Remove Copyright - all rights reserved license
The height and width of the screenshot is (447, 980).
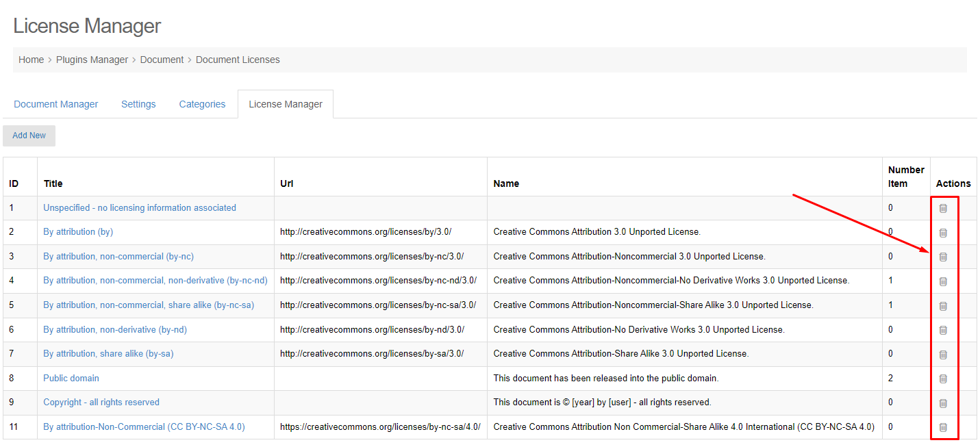click(x=943, y=403)
